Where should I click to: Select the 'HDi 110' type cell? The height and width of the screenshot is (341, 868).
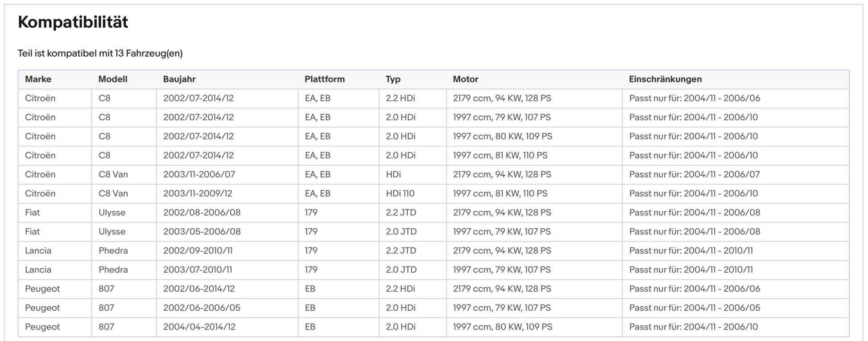tap(400, 193)
